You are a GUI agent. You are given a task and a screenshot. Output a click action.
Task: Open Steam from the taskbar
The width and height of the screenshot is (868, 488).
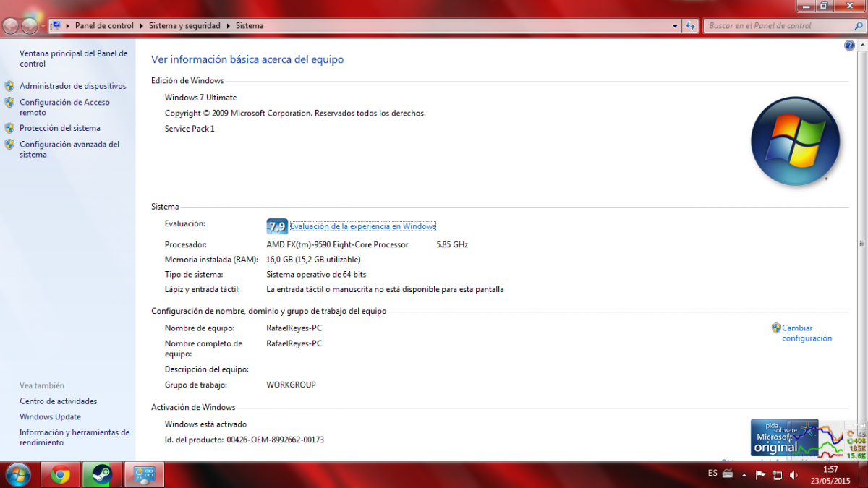[x=102, y=475]
